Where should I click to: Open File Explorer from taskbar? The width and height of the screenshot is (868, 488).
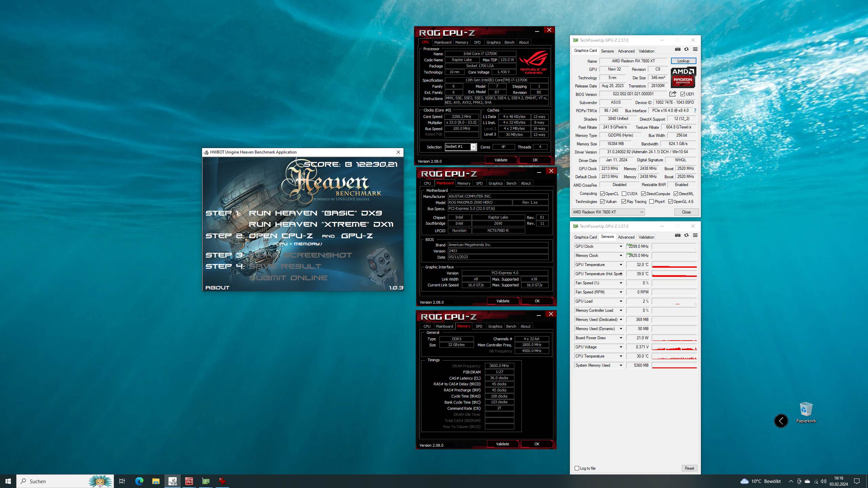point(156,481)
